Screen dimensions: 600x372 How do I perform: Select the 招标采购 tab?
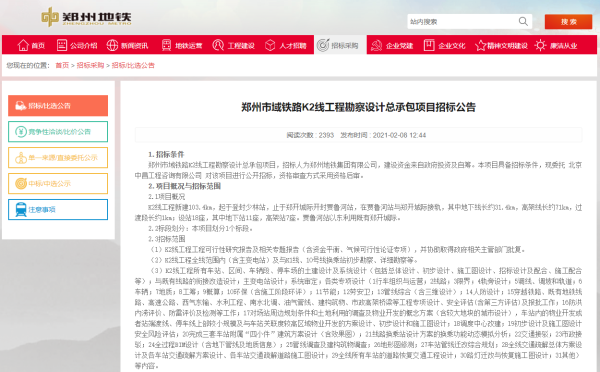[340, 45]
